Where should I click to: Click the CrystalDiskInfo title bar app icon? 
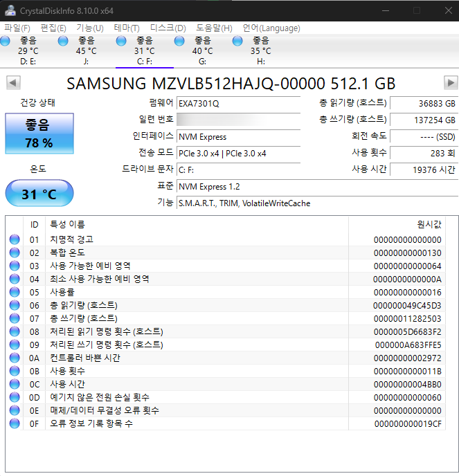coord(10,10)
